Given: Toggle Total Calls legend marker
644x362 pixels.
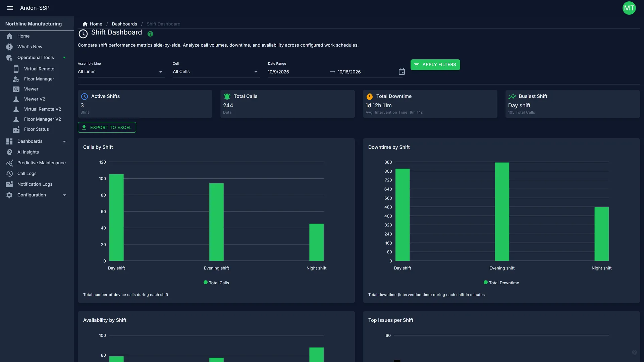Looking at the screenshot, I should [206, 283].
